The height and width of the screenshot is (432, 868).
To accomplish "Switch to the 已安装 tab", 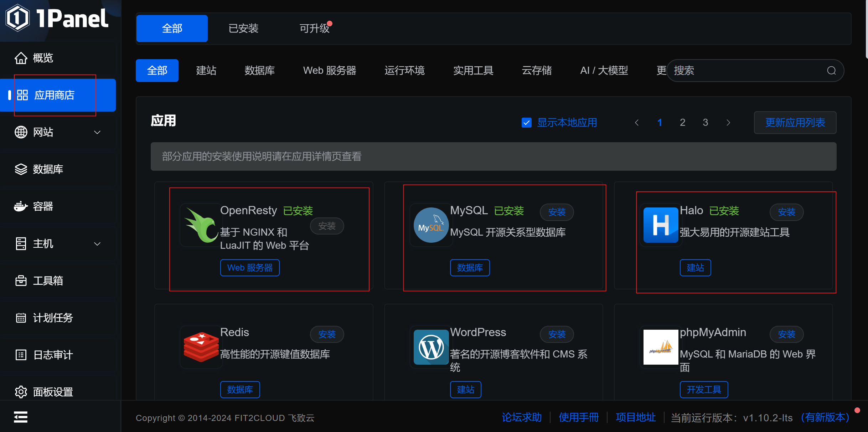I will point(243,29).
